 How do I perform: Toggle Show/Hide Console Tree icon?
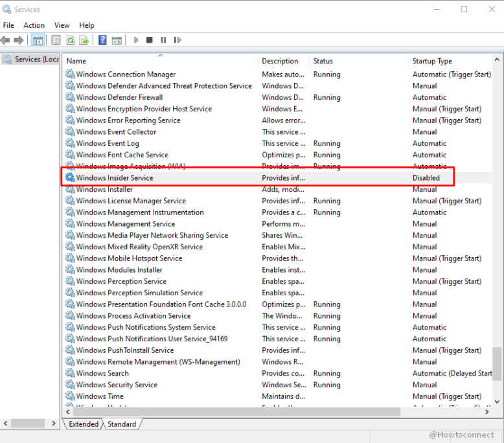pyautogui.click(x=38, y=40)
